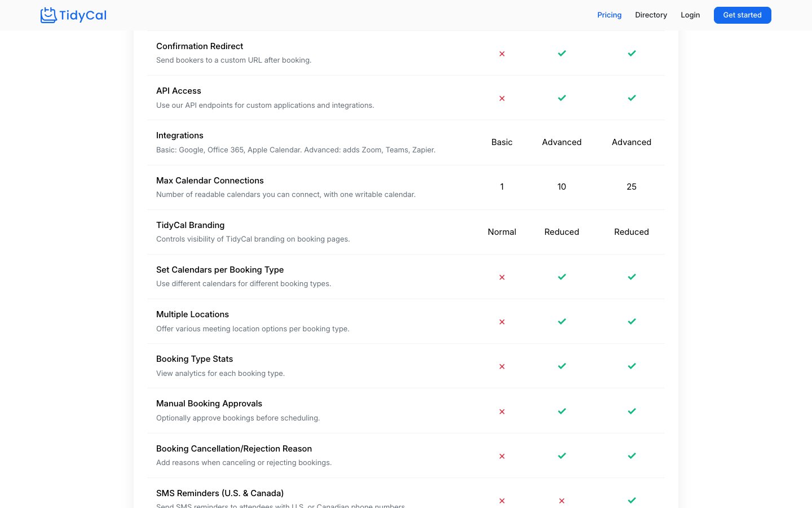Open the Pricing page link
This screenshot has height=508, width=812.
point(609,15)
